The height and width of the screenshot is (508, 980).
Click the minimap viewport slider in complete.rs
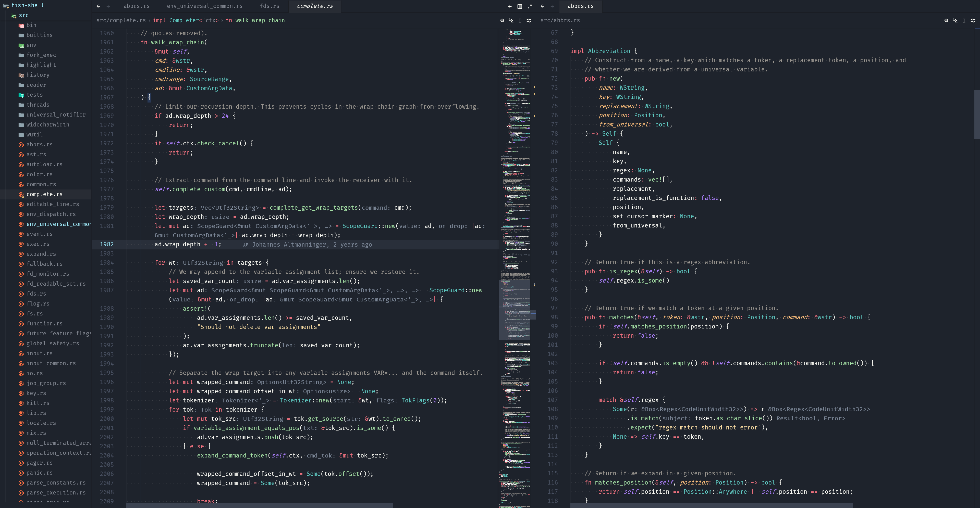(x=514, y=310)
